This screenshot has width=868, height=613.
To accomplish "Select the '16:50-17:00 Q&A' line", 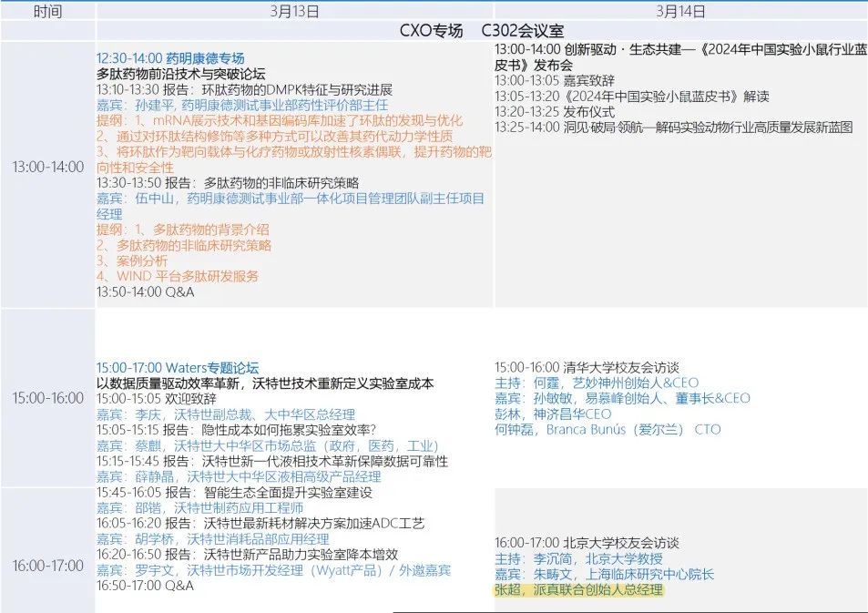I will coord(145,586).
